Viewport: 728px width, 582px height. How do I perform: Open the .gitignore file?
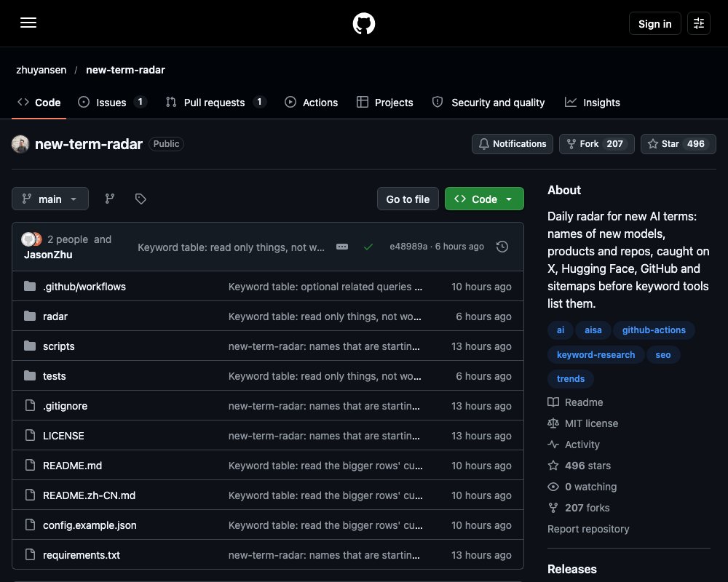click(65, 406)
